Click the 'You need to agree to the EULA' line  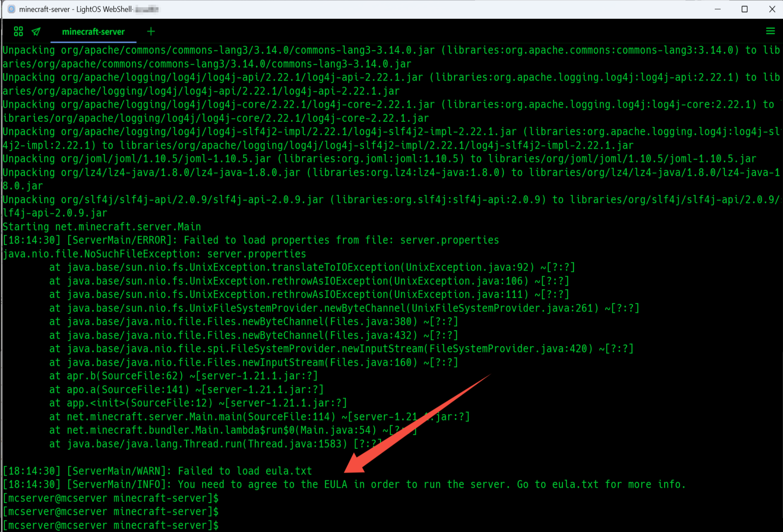point(344,484)
